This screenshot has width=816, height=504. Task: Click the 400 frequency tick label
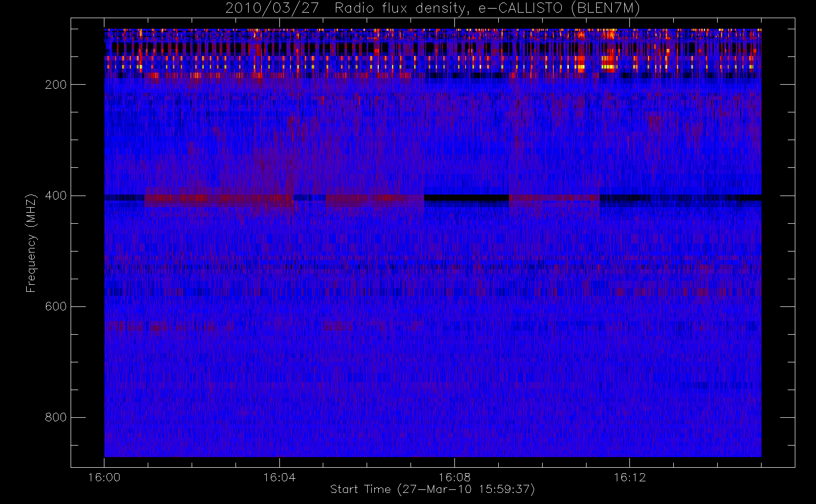pyautogui.click(x=56, y=196)
